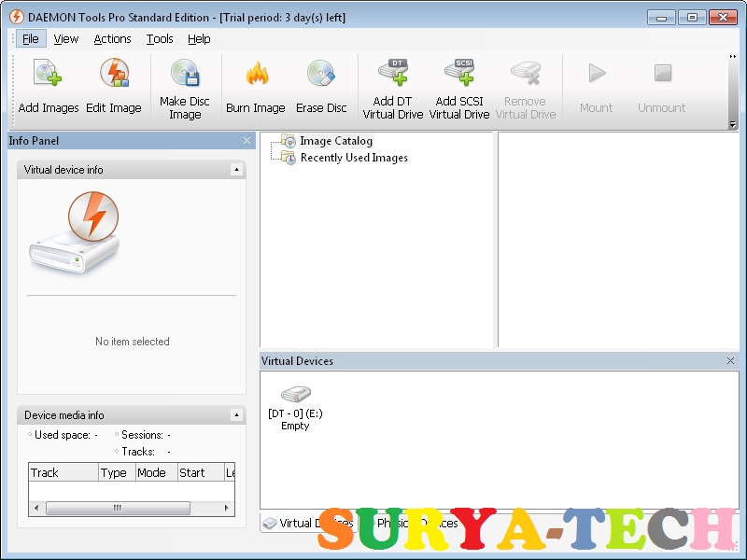747x560 pixels.
Task: Click the Start column header
Action: click(201, 472)
